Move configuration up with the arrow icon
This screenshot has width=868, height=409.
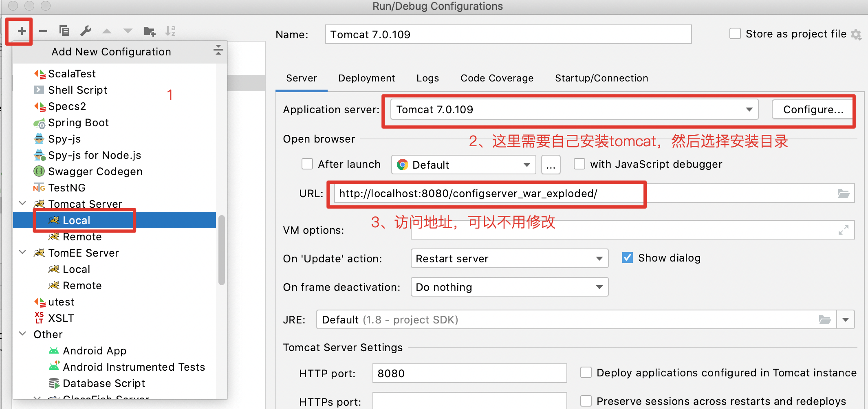point(107,31)
